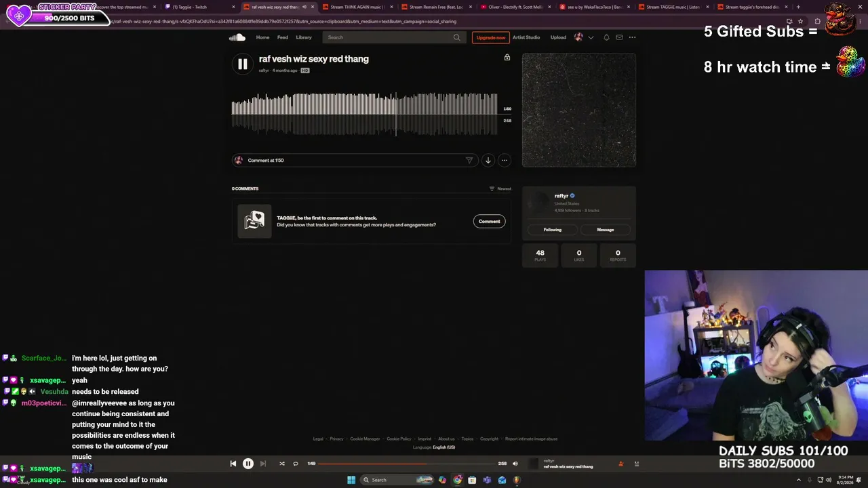The image size is (868, 488).
Task: Open the Upload page
Action: point(558,37)
